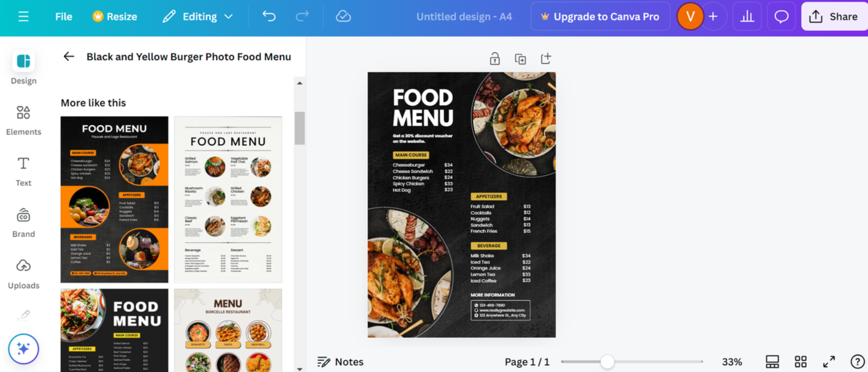The image size is (868, 372).
Task: Open the Uploads panel
Action: tap(23, 272)
